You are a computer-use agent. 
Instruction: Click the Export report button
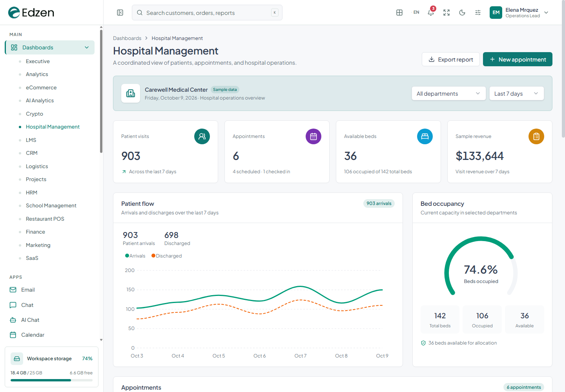tap(451, 59)
